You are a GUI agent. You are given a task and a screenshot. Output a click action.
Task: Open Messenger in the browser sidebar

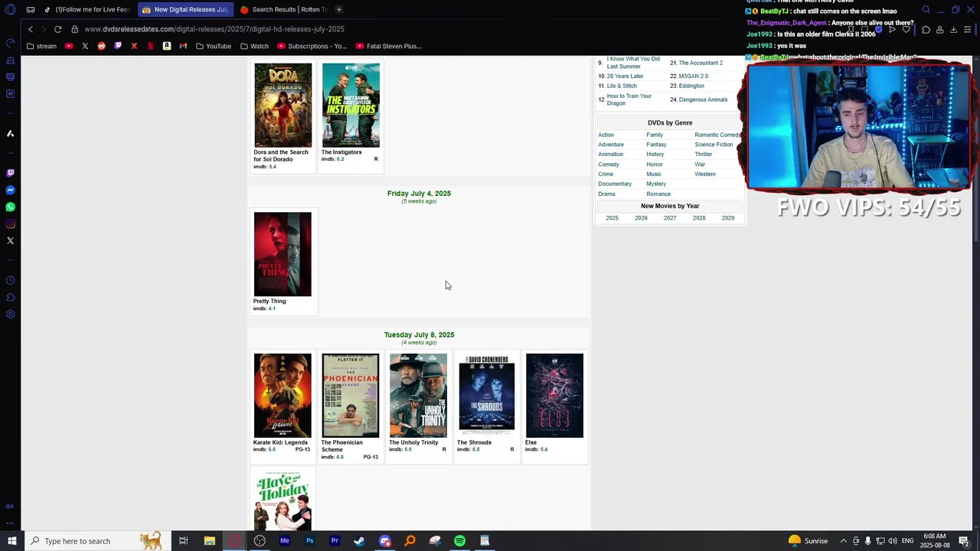point(10,190)
